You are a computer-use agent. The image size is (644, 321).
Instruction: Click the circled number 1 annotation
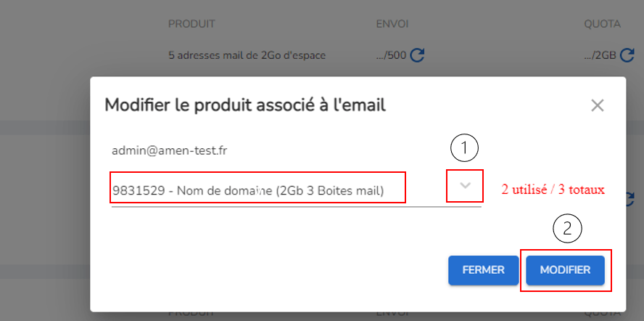click(465, 148)
